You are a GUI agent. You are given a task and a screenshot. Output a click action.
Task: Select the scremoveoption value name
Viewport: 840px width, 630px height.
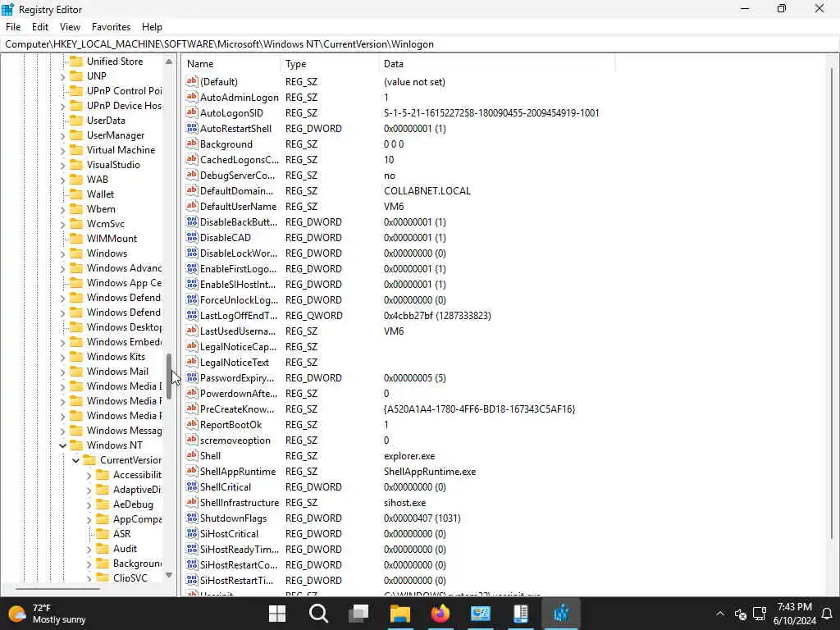(235, 440)
